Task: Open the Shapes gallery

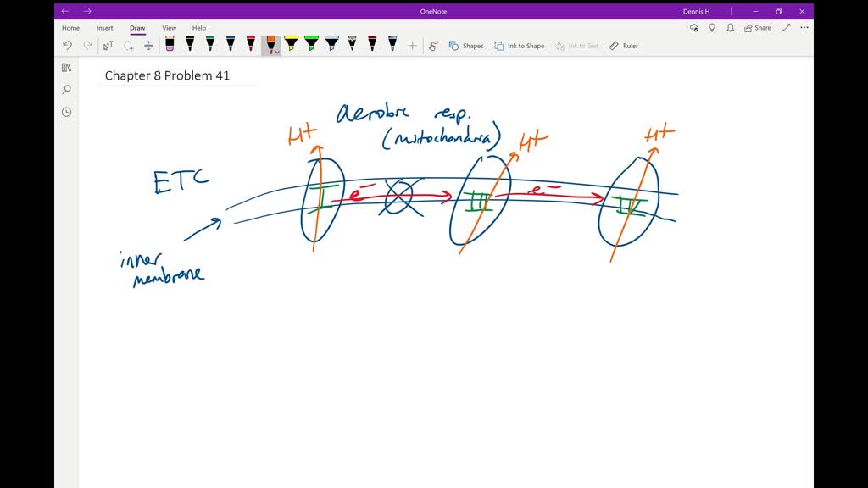Action: tap(466, 46)
